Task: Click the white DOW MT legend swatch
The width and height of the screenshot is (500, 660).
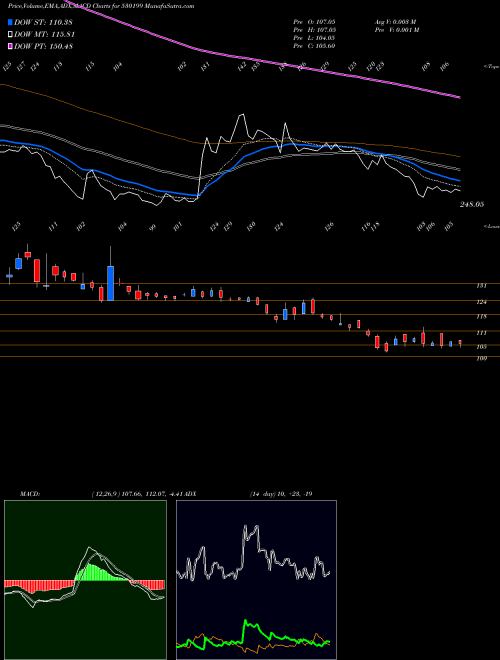Action: (x=10, y=34)
